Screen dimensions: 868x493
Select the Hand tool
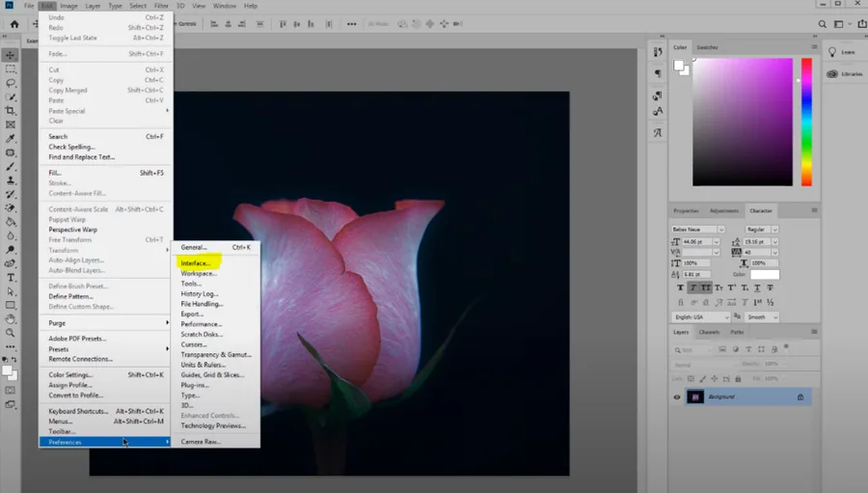pyautogui.click(x=11, y=319)
